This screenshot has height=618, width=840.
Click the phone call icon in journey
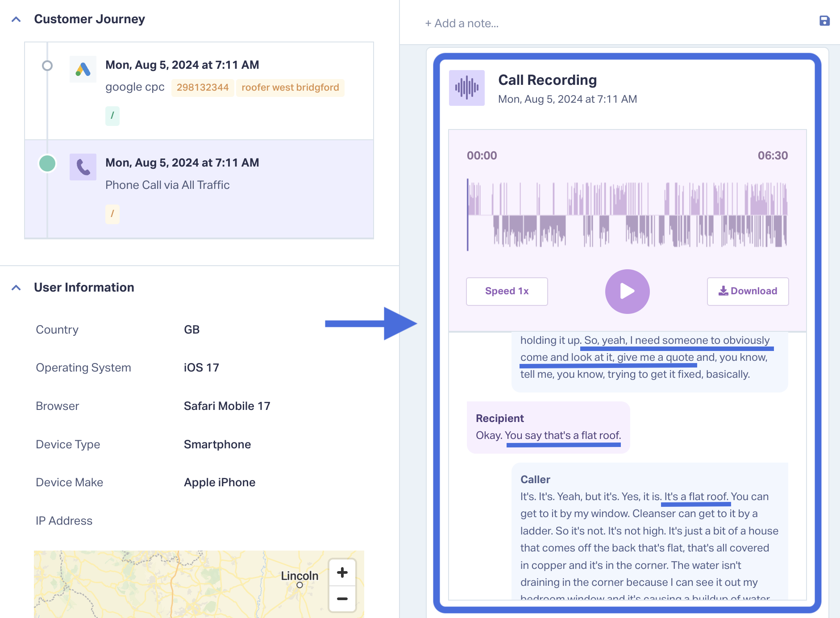click(83, 167)
